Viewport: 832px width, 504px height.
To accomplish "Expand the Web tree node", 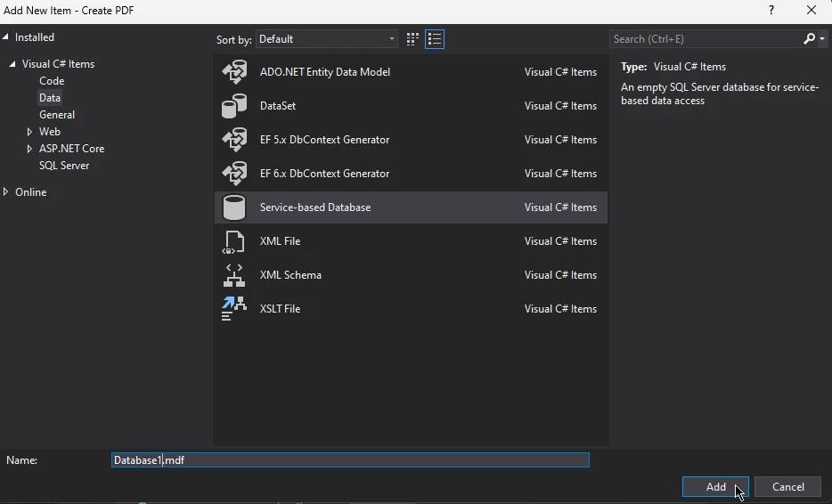I will [x=29, y=132].
